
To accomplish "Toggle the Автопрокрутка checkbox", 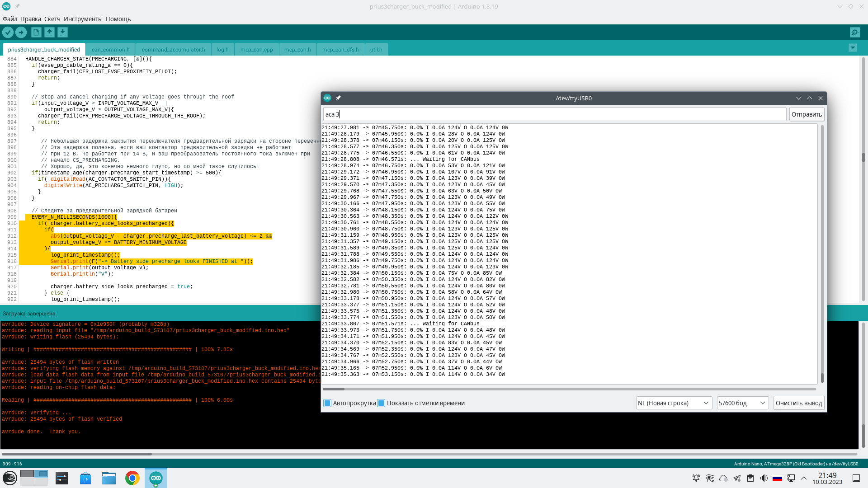I will click(x=328, y=403).
